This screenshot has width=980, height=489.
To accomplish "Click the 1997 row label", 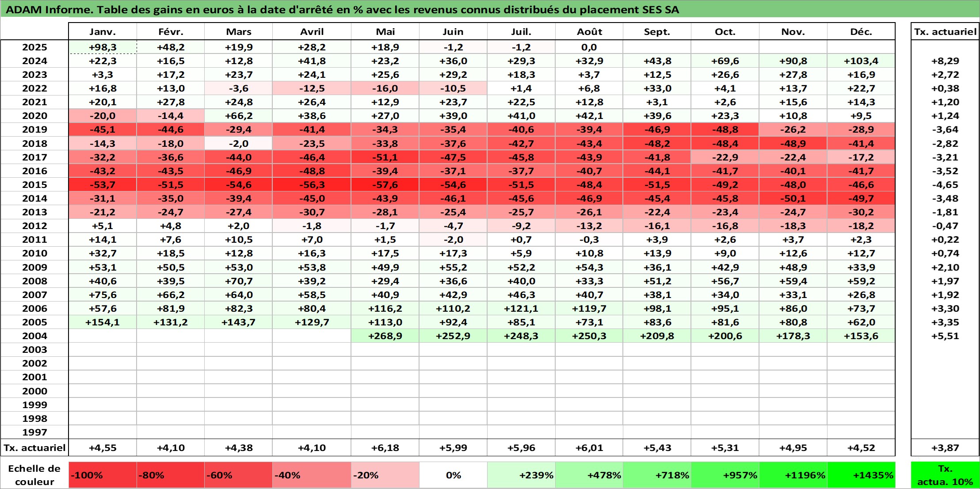I will [34, 432].
